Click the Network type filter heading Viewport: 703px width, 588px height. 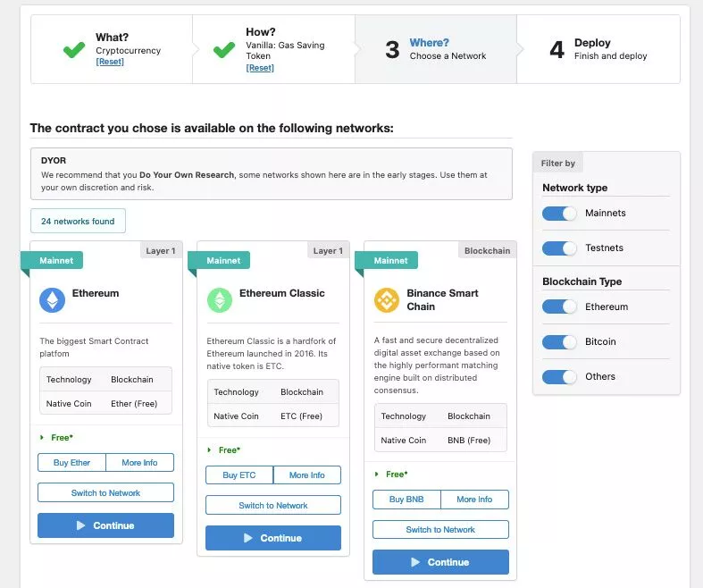(x=574, y=188)
